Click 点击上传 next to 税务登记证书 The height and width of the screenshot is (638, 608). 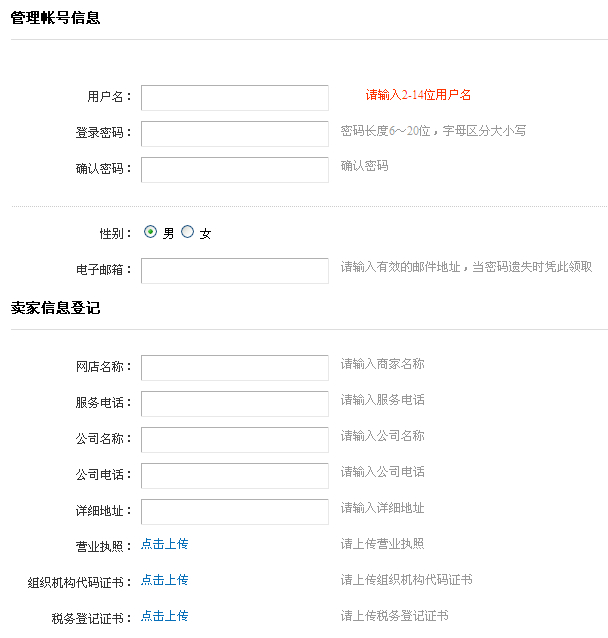[x=164, y=616]
